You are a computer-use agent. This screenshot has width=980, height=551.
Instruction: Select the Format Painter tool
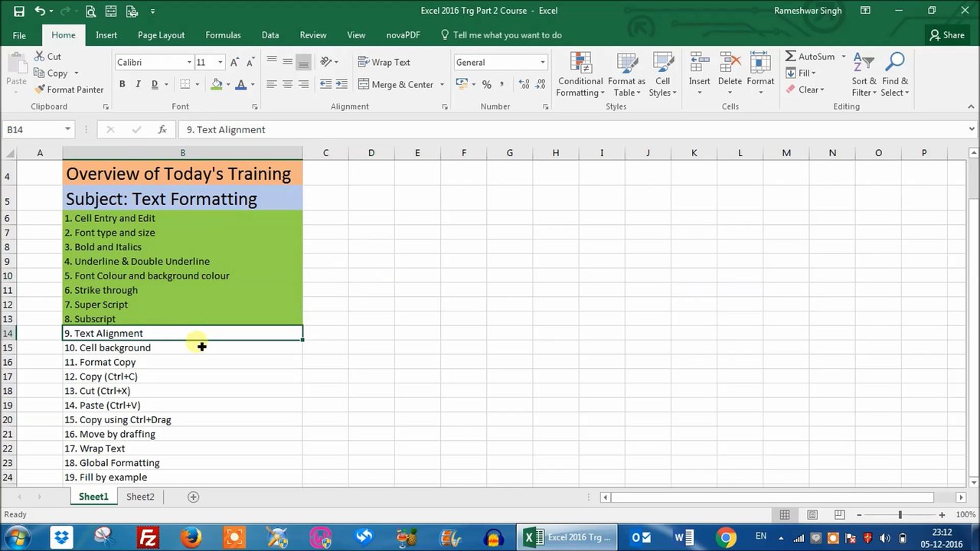click(x=69, y=90)
